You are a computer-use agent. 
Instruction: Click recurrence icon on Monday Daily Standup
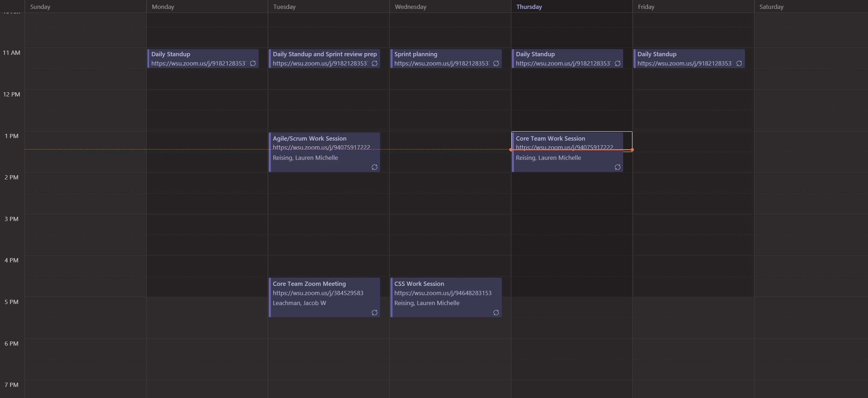pos(253,63)
